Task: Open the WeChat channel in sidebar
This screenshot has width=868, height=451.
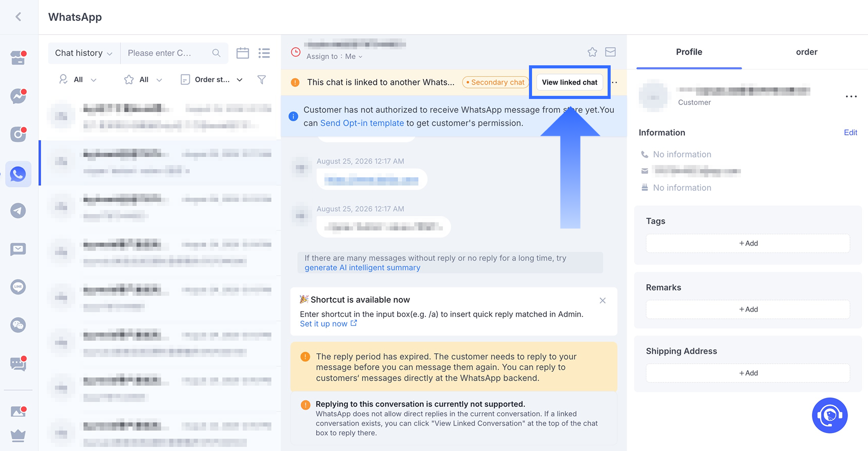Action: click(18, 325)
